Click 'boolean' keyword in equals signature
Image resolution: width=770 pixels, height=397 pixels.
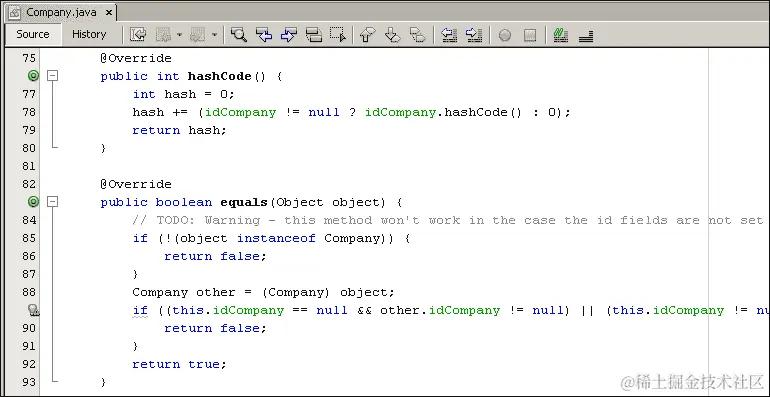pyautogui.click(x=184, y=202)
